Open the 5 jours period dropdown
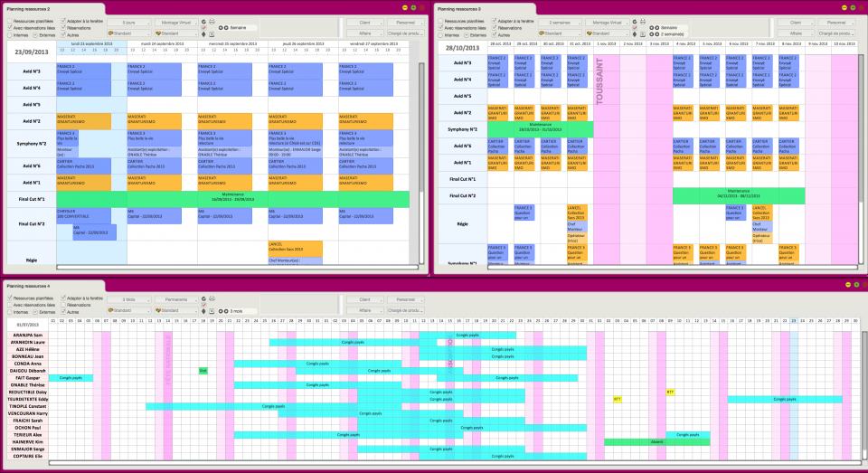This screenshot has height=473, width=868. click(129, 23)
